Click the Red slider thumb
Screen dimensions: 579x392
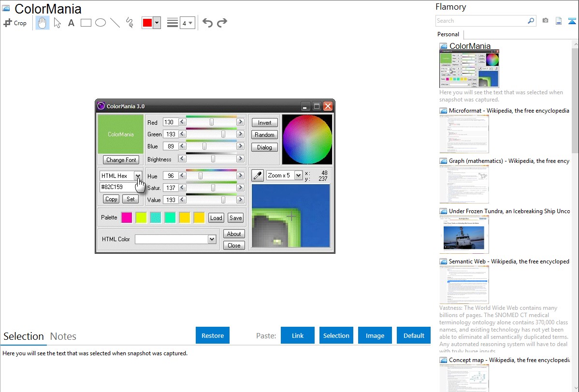coord(212,122)
